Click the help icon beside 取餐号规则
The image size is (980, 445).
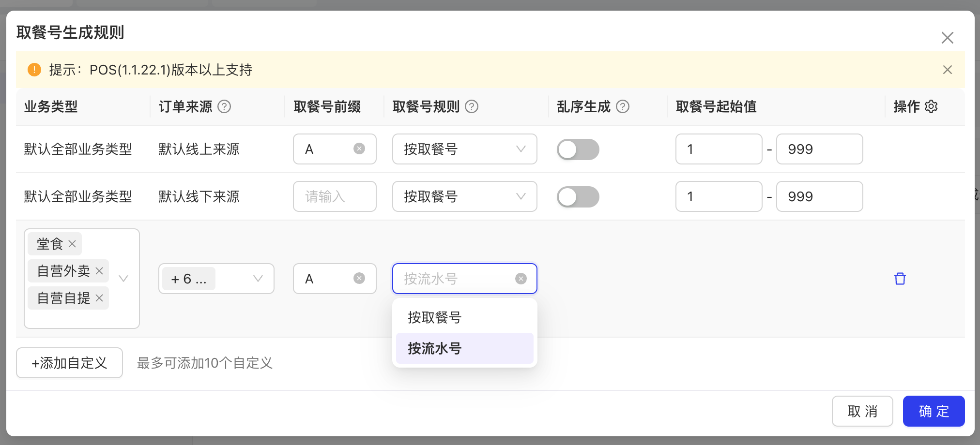click(472, 106)
